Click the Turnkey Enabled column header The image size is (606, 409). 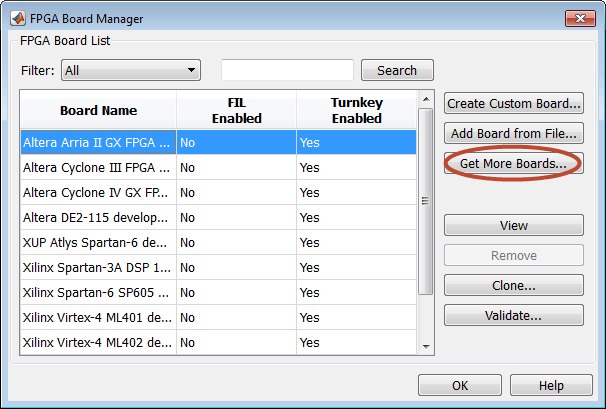357,110
